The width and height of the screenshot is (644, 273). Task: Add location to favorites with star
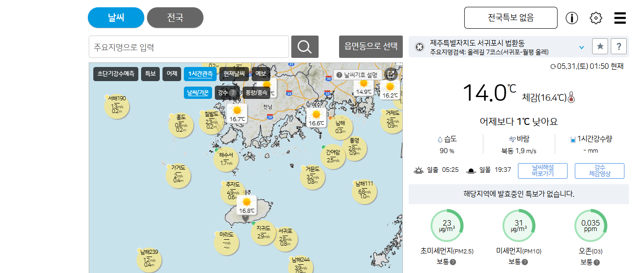[x=600, y=46]
